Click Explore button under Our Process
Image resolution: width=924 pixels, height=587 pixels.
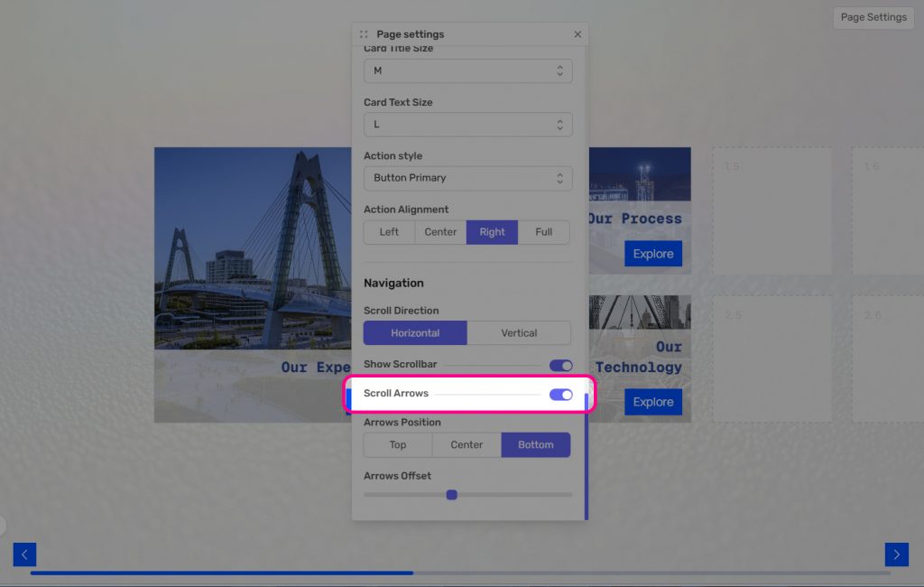tap(652, 254)
